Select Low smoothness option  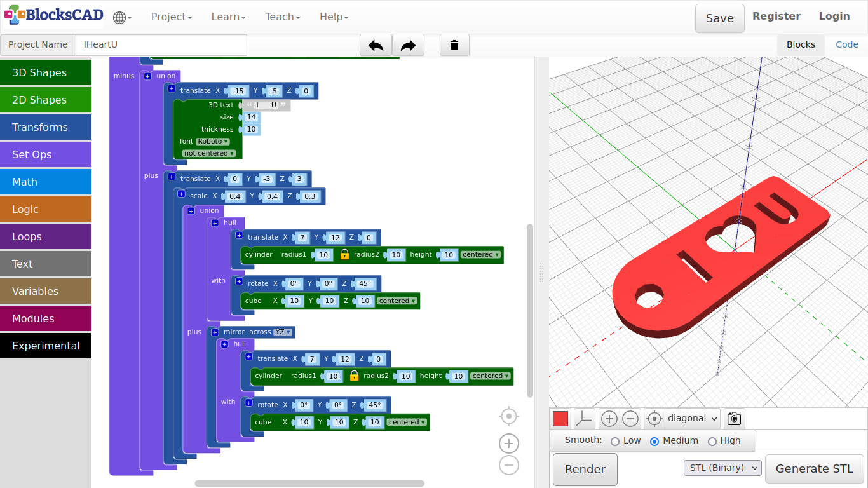coord(615,441)
